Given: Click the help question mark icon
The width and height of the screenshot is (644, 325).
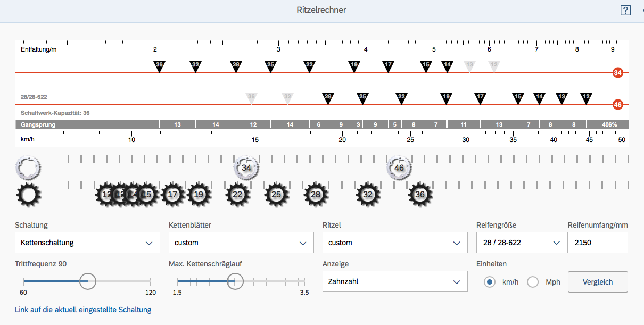Looking at the screenshot, I should tap(625, 10).
